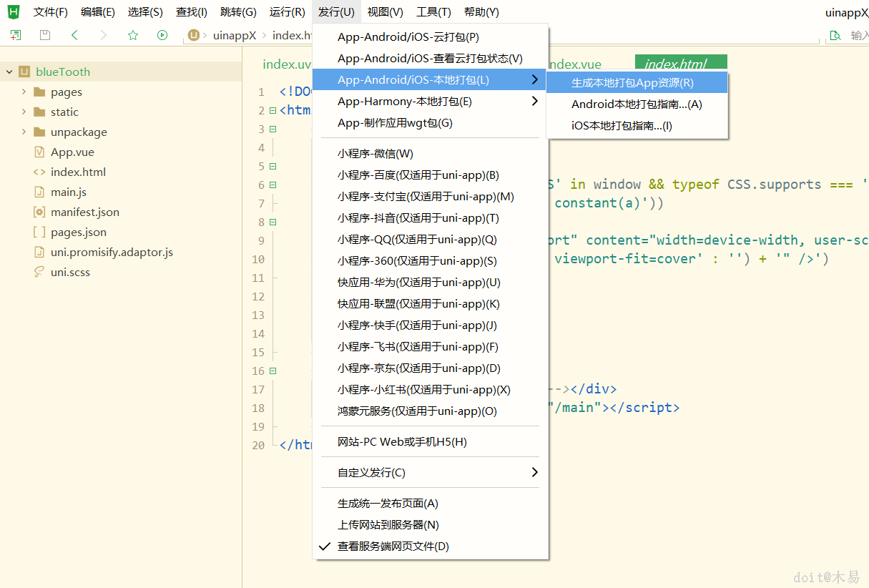Go forward with the right arrow icon
This screenshot has height=588, width=869.
click(x=104, y=35)
